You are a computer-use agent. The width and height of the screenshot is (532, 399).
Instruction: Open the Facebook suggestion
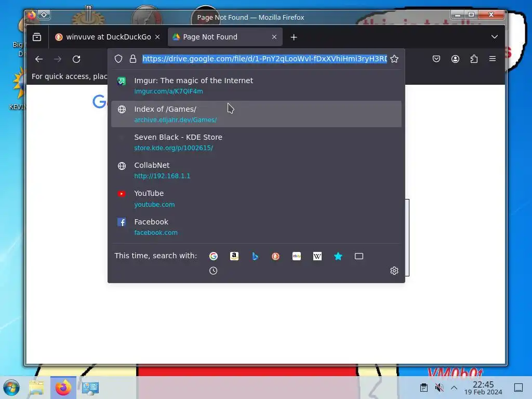256,227
